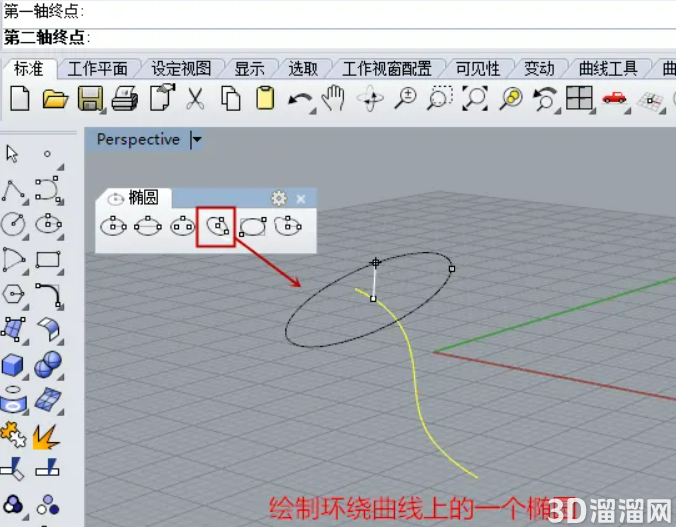Screen dimensions: 676x527
Task: Open a file with the folder icon
Action: coord(56,99)
